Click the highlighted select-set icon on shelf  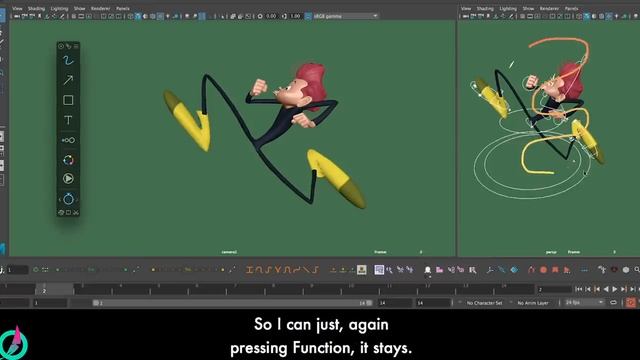click(x=379, y=270)
